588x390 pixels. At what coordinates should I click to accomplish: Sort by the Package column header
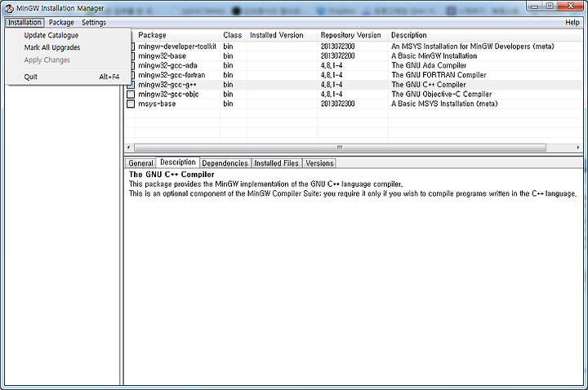[x=177, y=35]
